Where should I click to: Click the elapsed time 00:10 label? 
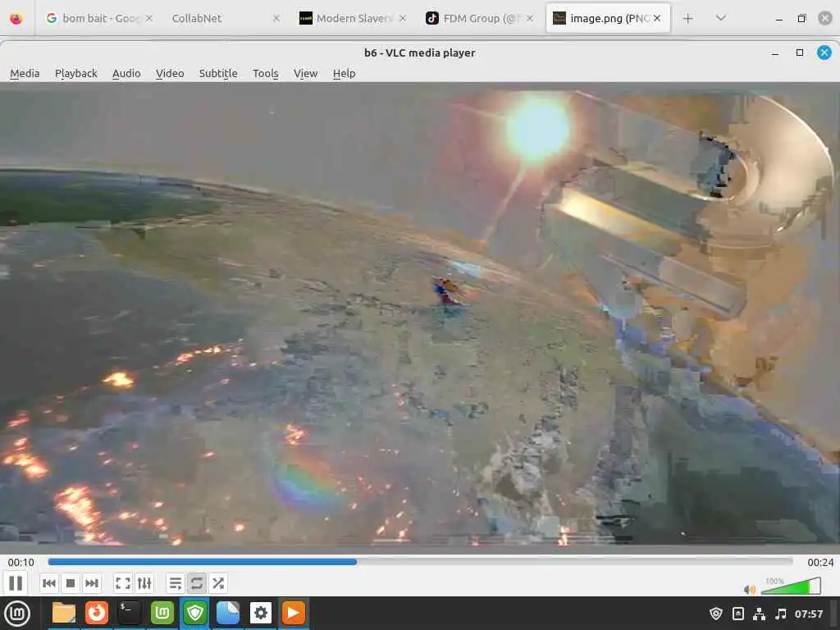[21, 562]
